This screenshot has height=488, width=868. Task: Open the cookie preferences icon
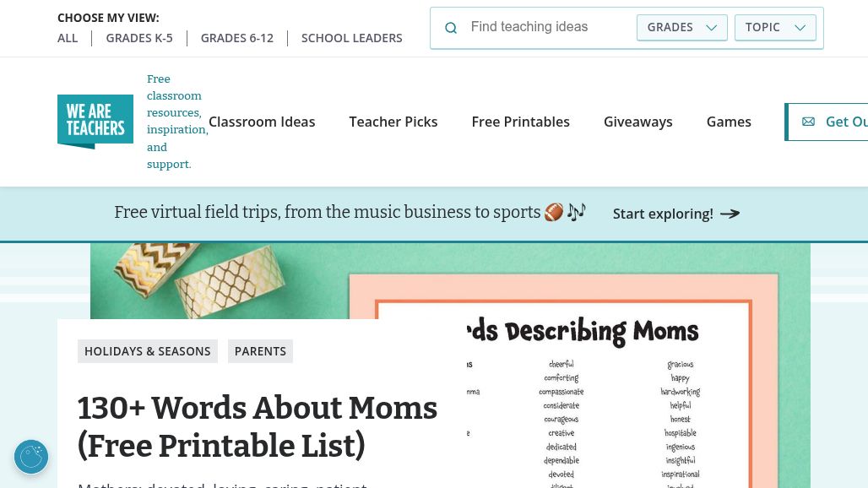31,457
